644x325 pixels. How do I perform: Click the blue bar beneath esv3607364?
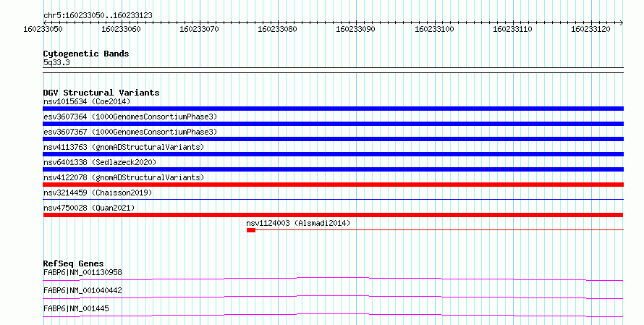click(x=333, y=124)
